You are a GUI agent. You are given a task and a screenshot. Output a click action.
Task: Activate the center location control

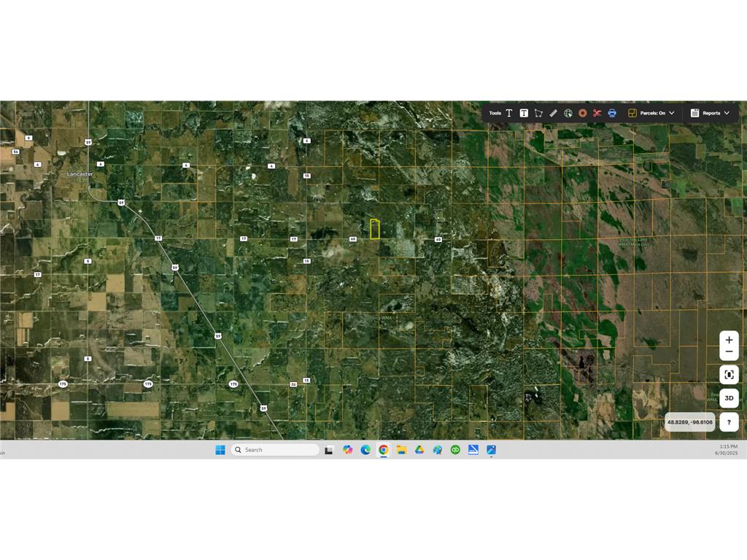pyautogui.click(x=729, y=374)
